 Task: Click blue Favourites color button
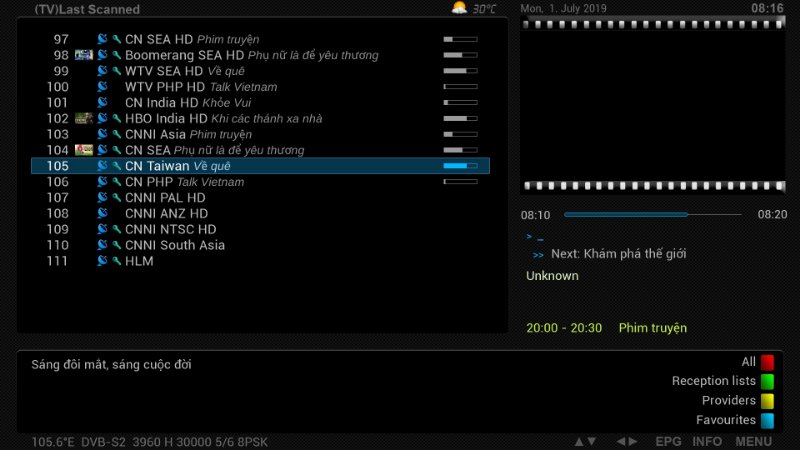click(x=767, y=420)
